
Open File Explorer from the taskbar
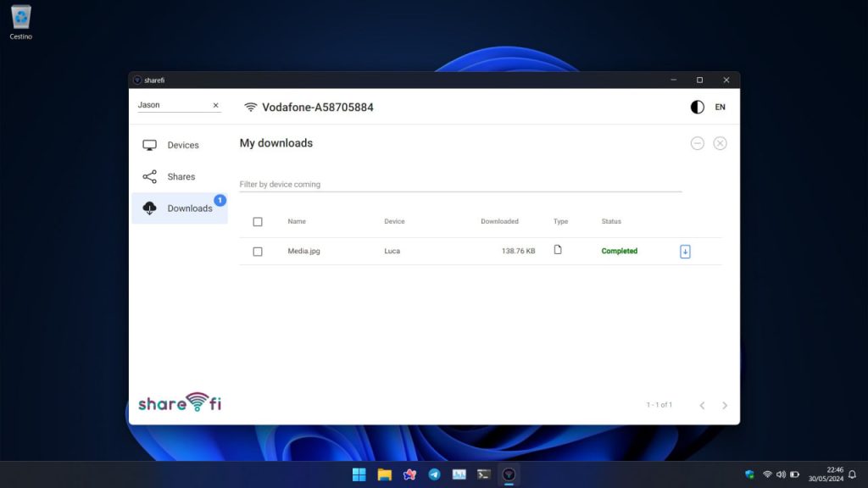[x=384, y=474]
